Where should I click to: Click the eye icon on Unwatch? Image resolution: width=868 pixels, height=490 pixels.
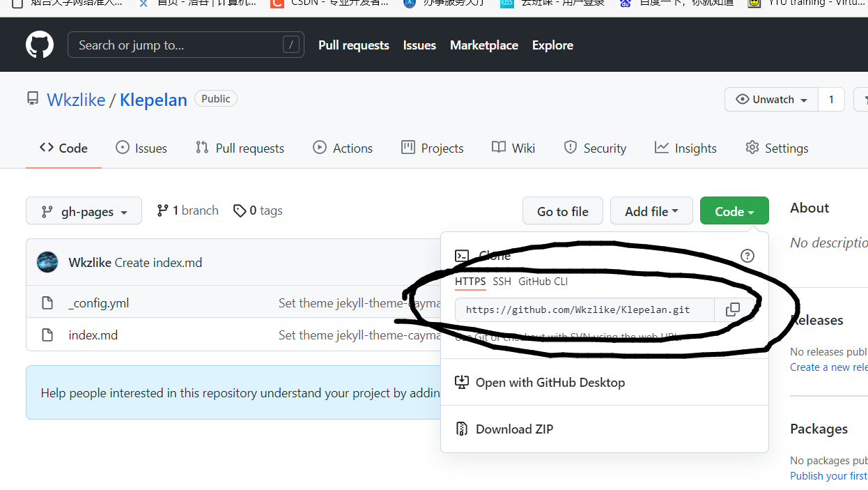coord(743,100)
